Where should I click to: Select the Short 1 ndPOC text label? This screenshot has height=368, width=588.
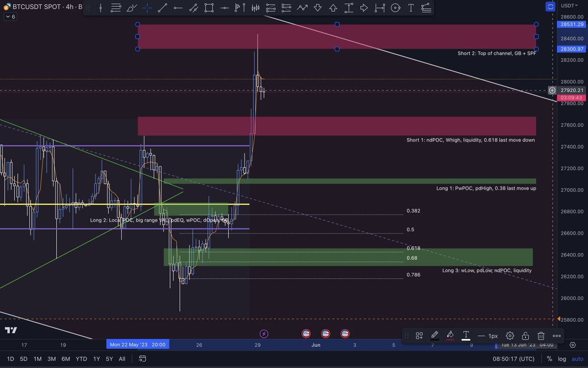(x=470, y=140)
